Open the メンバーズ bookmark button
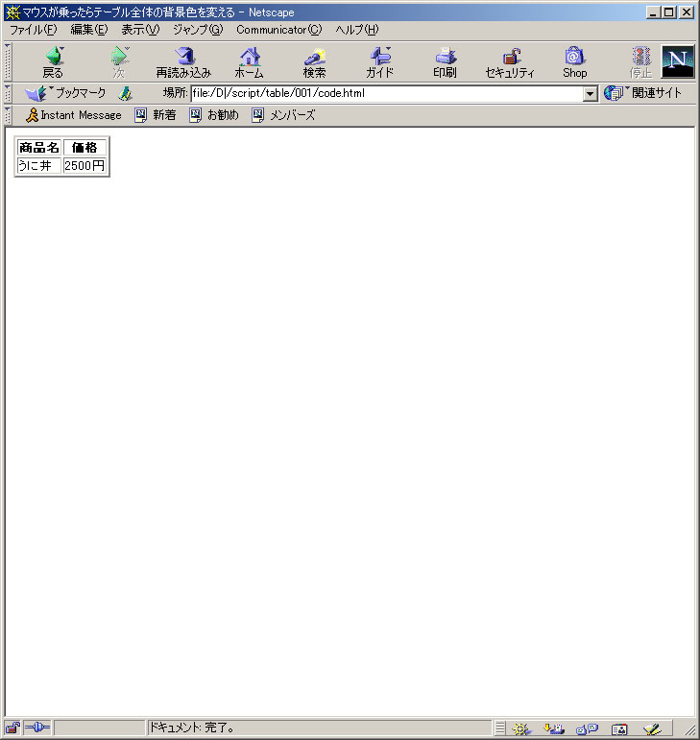This screenshot has height=740, width=700. coord(283,115)
